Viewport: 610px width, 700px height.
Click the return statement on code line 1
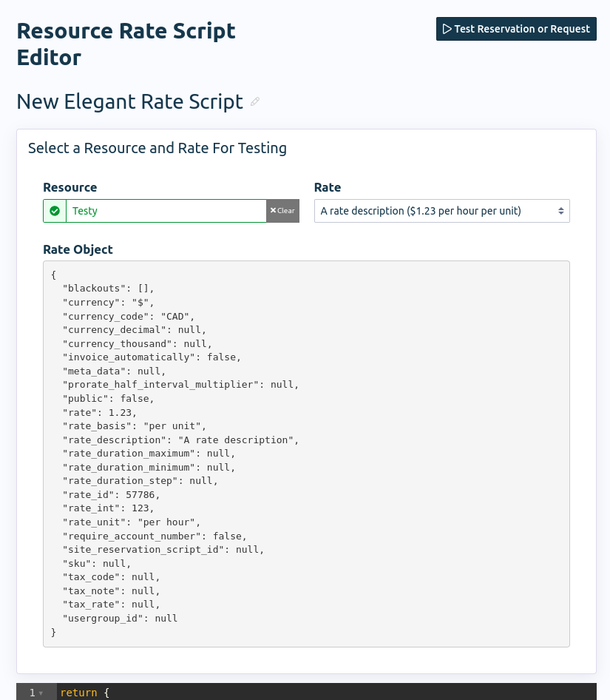click(x=78, y=693)
